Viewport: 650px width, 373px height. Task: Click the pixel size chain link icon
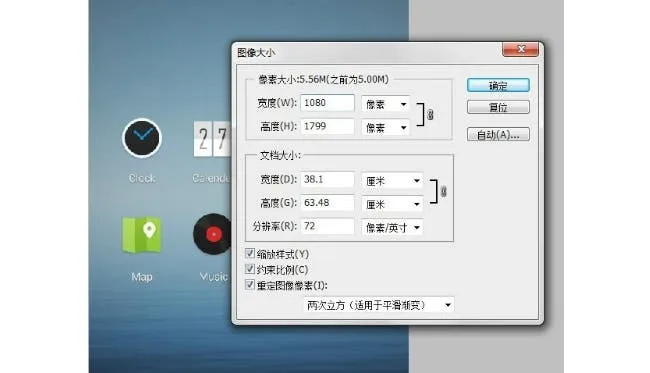430,115
